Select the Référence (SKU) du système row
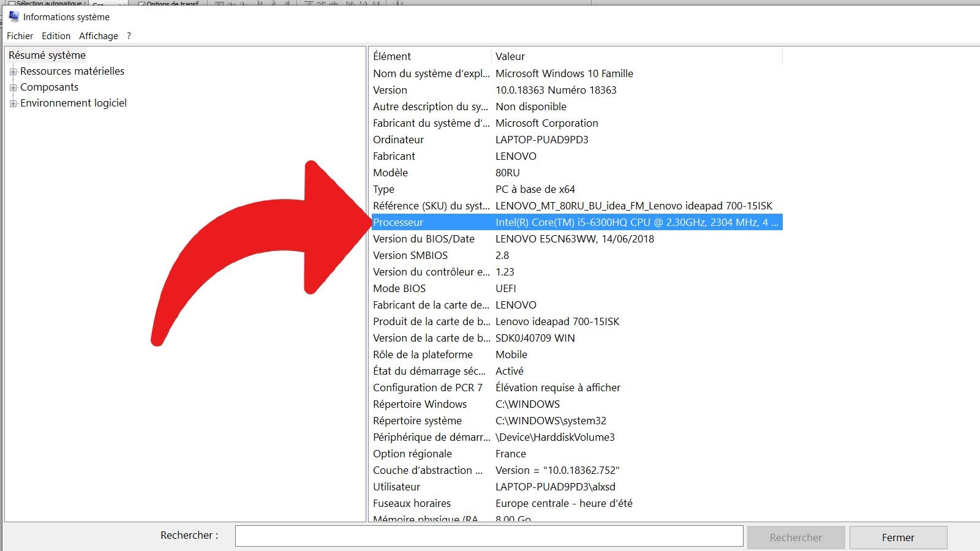Image resolution: width=980 pixels, height=551 pixels. click(x=576, y=206)
